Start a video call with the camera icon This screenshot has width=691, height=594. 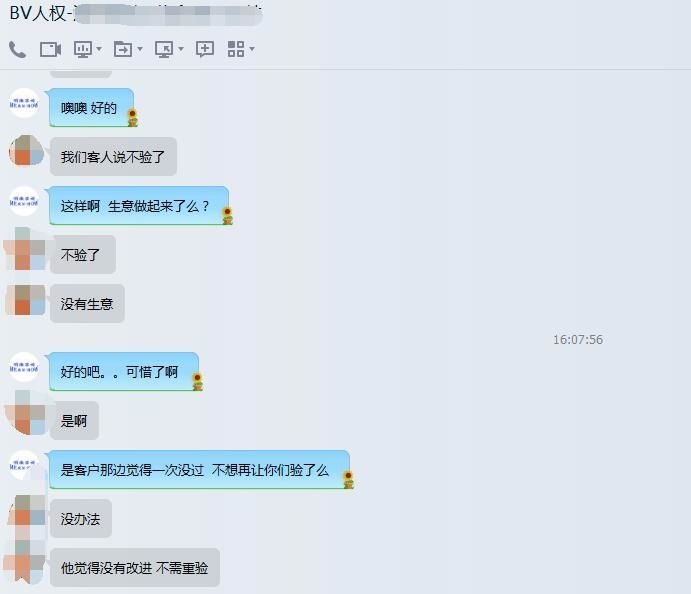pos(50,49)
